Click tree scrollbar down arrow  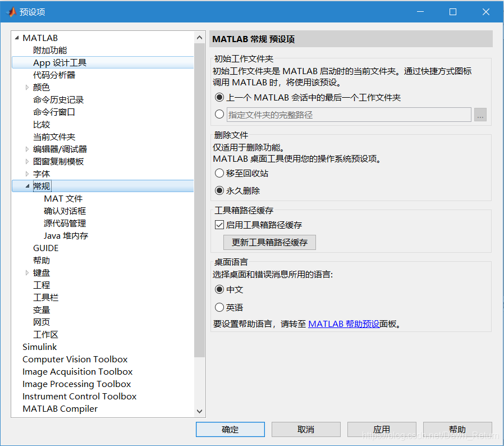click(x=199, y=411)
